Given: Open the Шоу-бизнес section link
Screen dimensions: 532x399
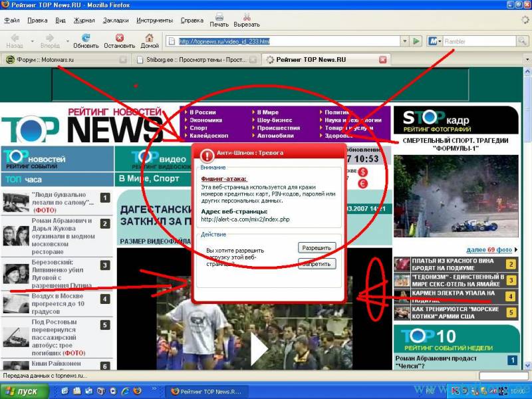Looking at the screenshot, I should [x=275, y=120].
